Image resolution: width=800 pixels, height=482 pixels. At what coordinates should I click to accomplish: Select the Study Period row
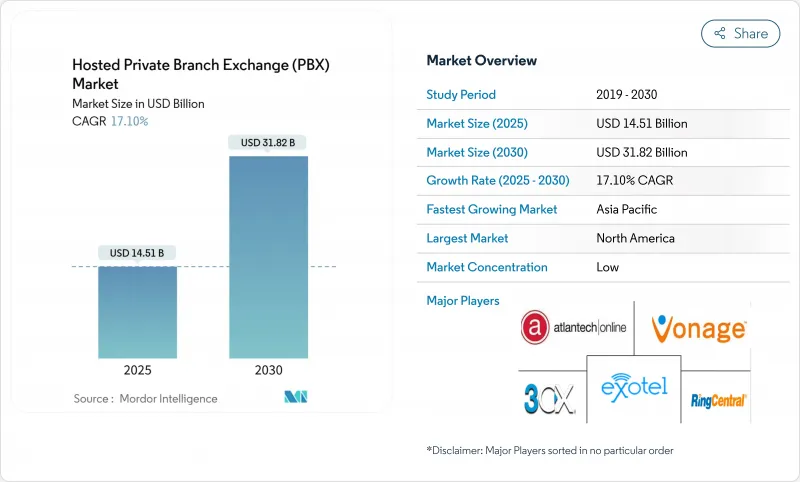[x=588, y=95]
